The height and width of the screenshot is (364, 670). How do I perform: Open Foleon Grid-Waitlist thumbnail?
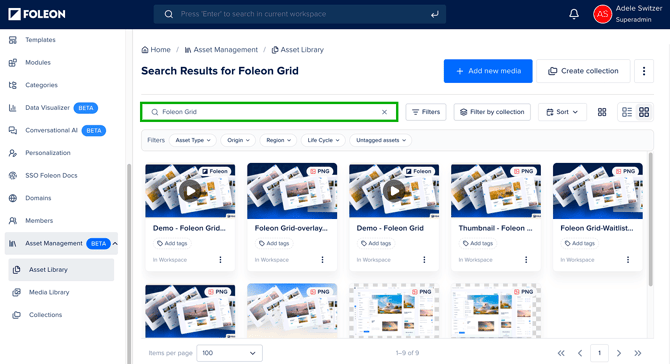(x=598, y=191)
